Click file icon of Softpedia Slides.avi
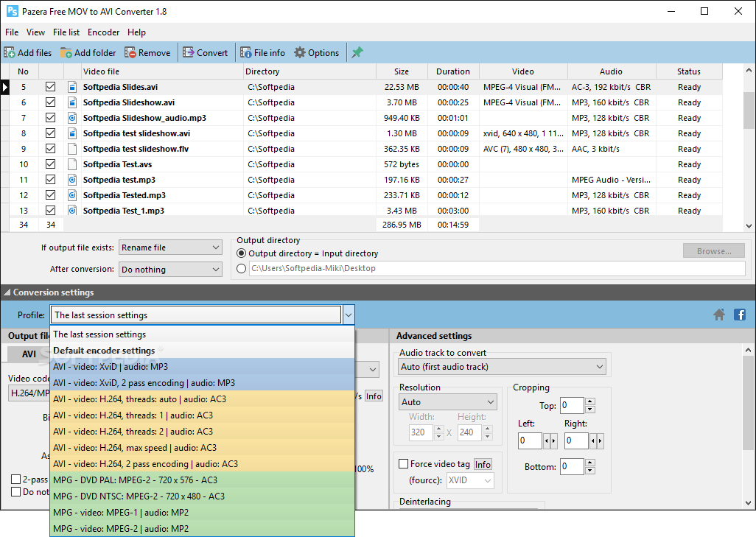756x537 pixels. (x=72, y=87)
